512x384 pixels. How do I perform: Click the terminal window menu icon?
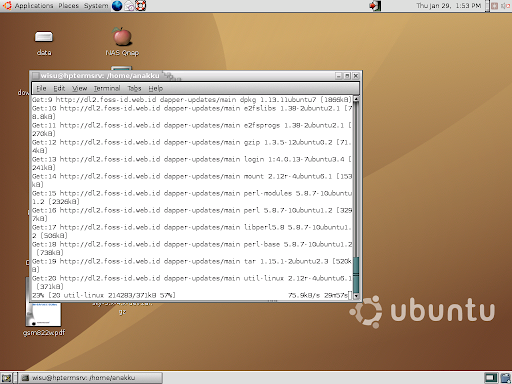[35, 76]
